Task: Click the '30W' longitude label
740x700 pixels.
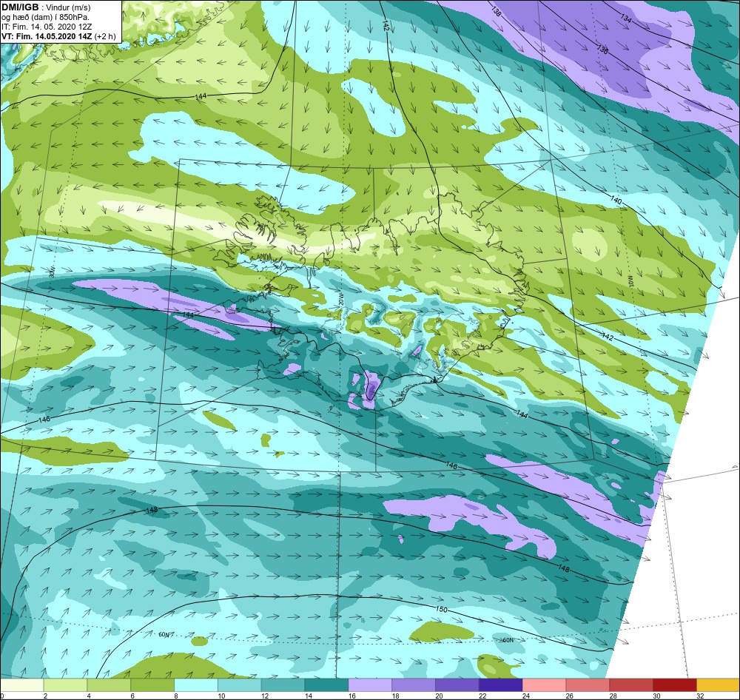Action: (x=52, y=272)
